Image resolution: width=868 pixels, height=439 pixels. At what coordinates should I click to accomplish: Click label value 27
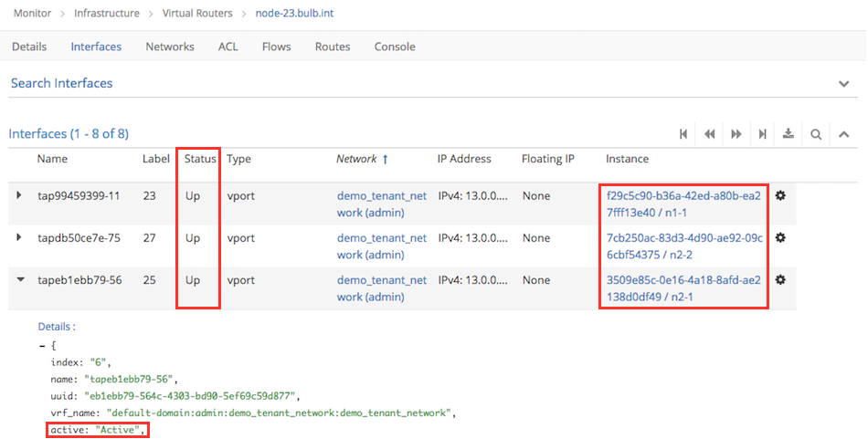(150, 237)
